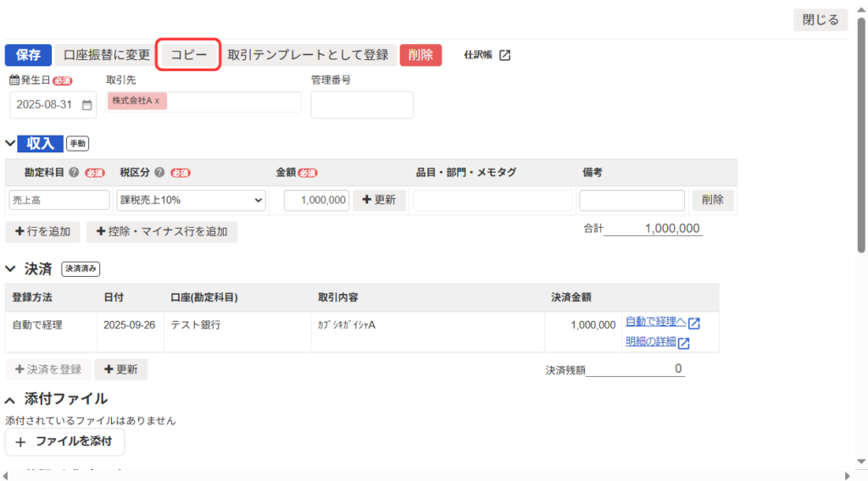This screenshot has width=868, height=481.
Task: Click 取引テンプレートとして登録 button
Action: 309,55
